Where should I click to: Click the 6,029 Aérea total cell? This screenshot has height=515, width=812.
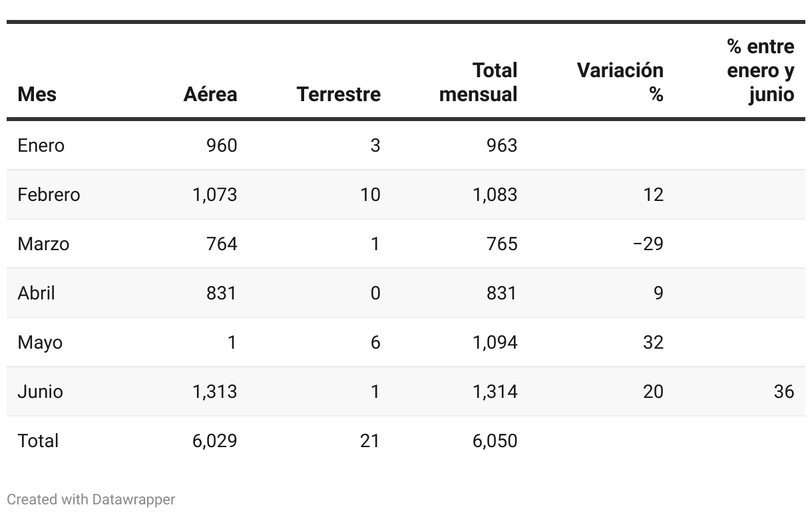click(215, 440)
